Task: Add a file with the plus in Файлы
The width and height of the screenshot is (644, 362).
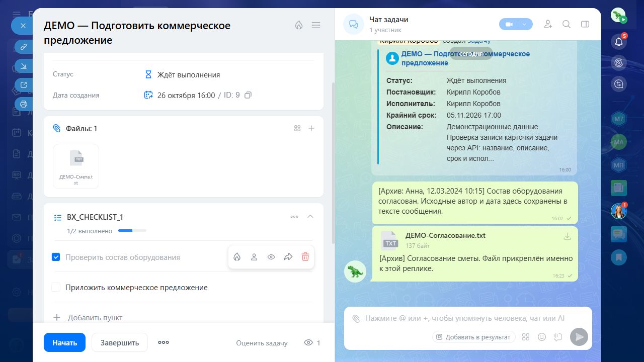Action: (x=311, y=128)
